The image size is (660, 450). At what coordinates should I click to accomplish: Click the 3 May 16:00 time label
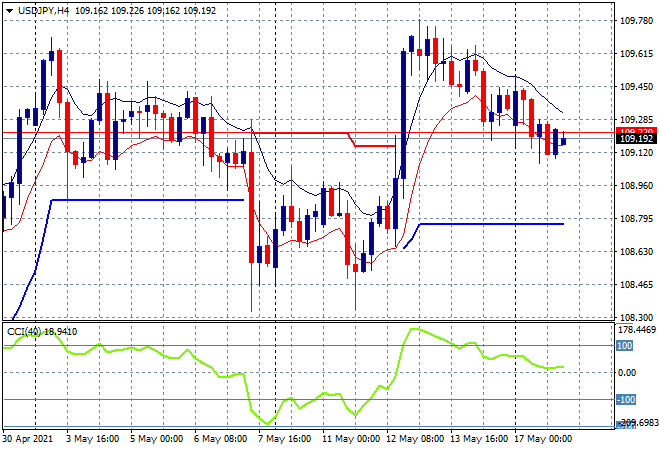(x=92, y=439)
